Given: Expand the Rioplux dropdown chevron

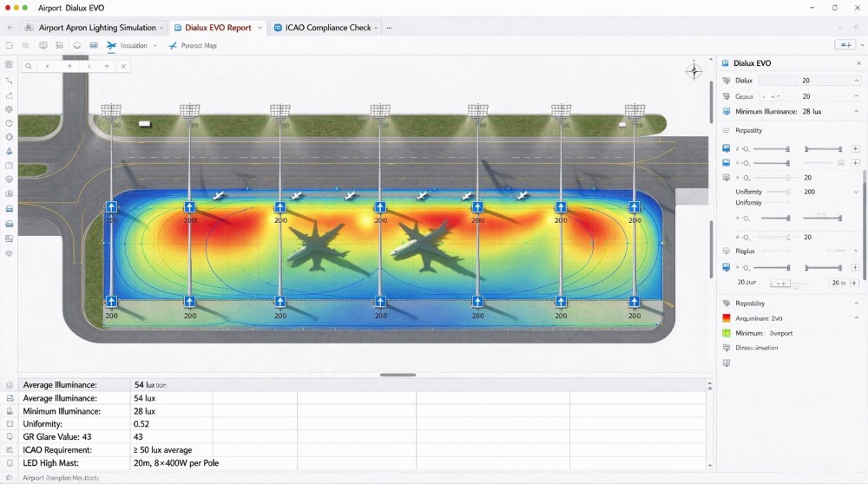Looking at the screenshot, I should 857,252.
